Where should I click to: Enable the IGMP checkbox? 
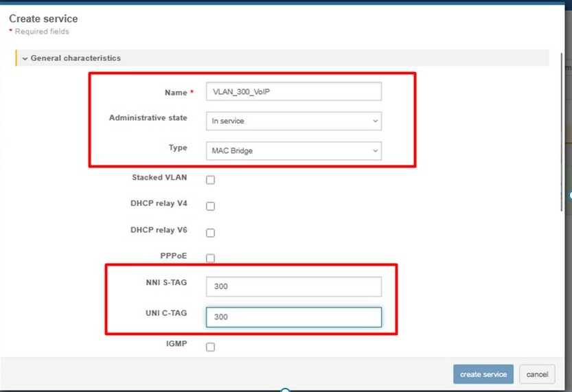(211, 347)
